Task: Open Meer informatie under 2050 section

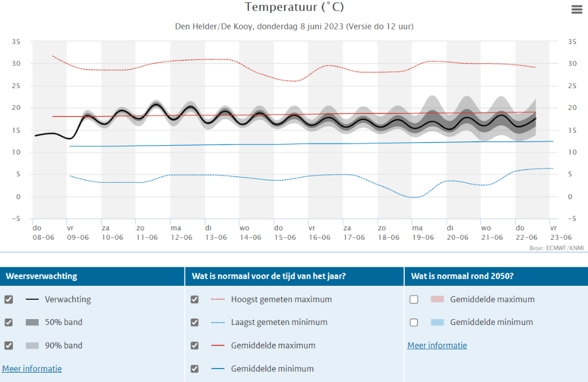Action: pos(437,346)
